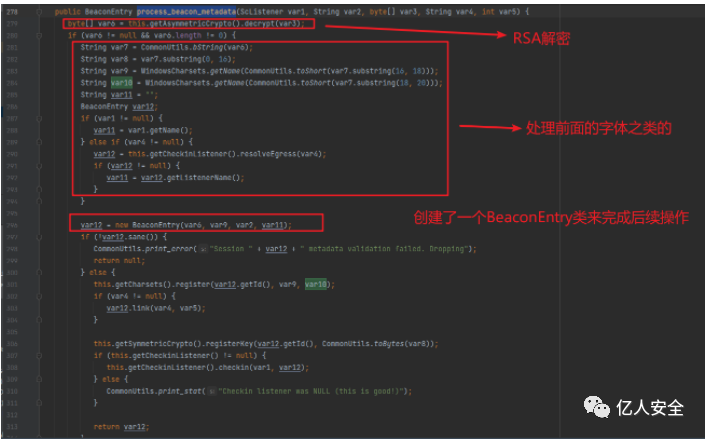Collapse the if block at line 280 using its fold marker
The width and height of the screenshot is (707, 439).
click(x=39, y=35)
